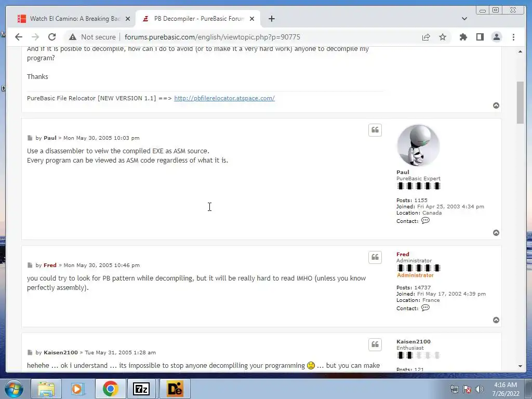Click Paul's post count 1155
The width and height of the screenshot is (532, 399).
[421, 200]
